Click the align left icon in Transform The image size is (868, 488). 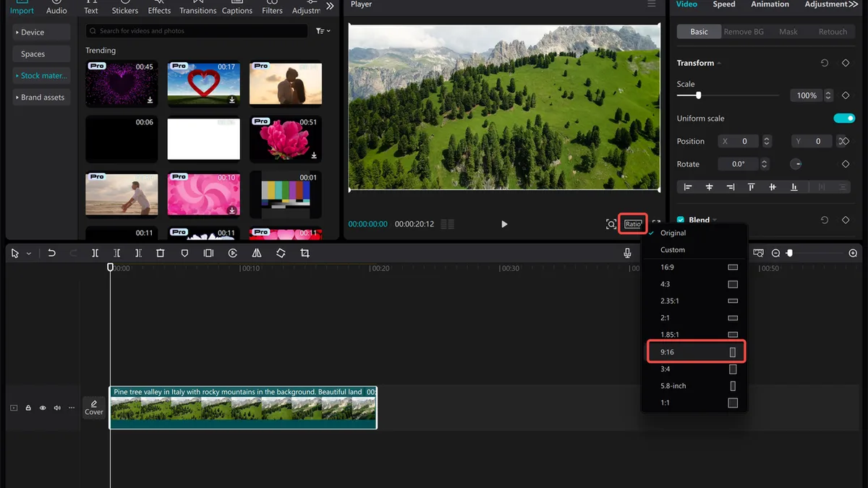[x=688, y=187]
